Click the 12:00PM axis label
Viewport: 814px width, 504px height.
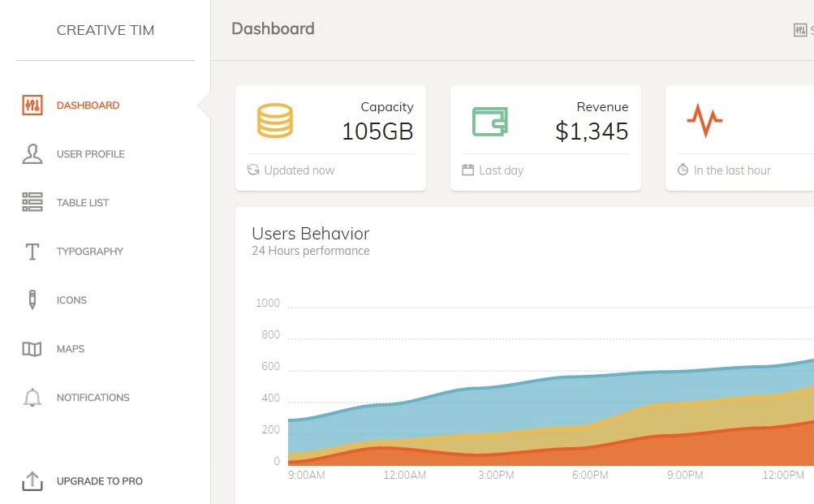tap(783, 475)
